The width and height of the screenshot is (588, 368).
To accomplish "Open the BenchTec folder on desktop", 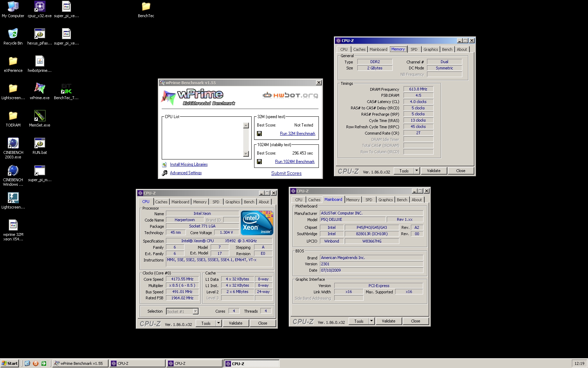I will (146, 9).
